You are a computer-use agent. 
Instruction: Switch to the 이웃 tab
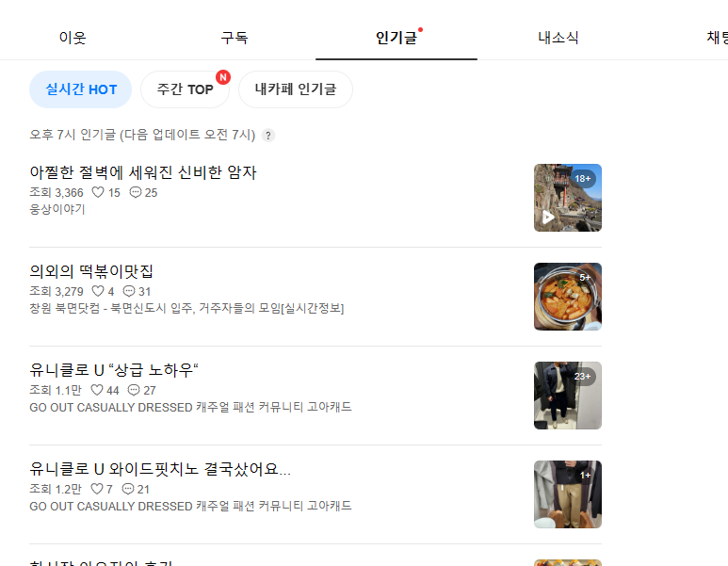coord(73,38)
